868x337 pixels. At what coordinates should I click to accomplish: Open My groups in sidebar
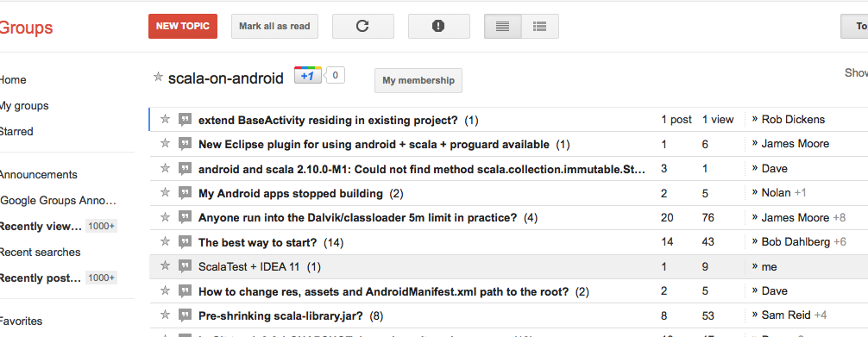point(23,106)
